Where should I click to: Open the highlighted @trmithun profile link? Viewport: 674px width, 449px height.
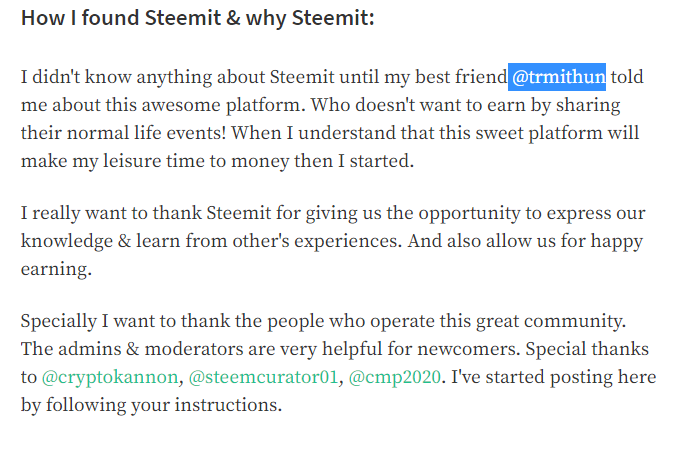point(558,77)
